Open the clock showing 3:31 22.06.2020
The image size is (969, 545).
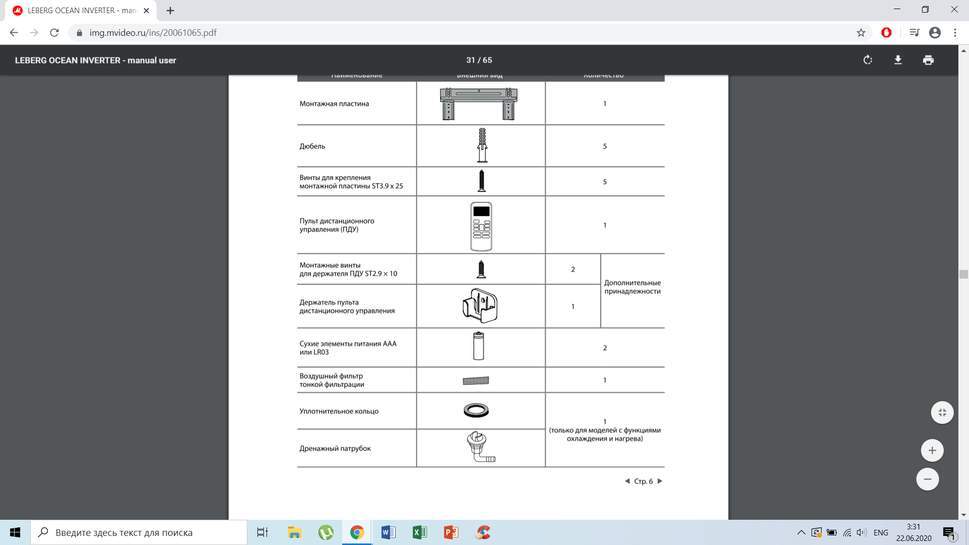click(x=913, y=532)
